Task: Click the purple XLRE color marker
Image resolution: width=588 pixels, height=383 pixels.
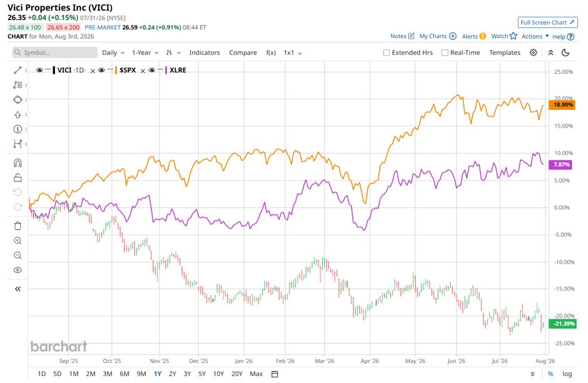Action: tap(166, 70)
